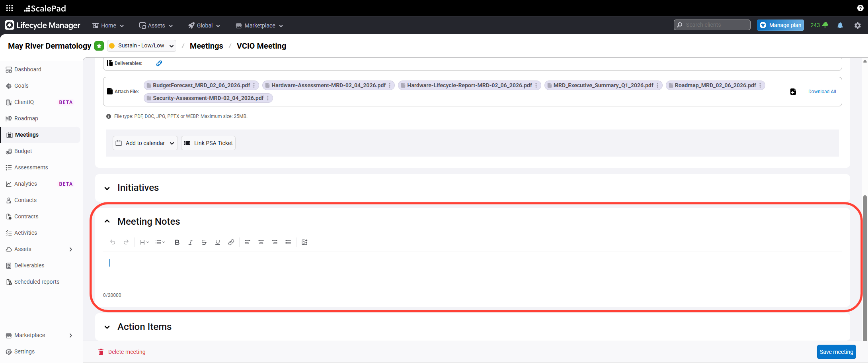Image resolution: width=868 pixels, height=363 pixels.
Task: Click the Download All link
Action: tap(822, 92)
